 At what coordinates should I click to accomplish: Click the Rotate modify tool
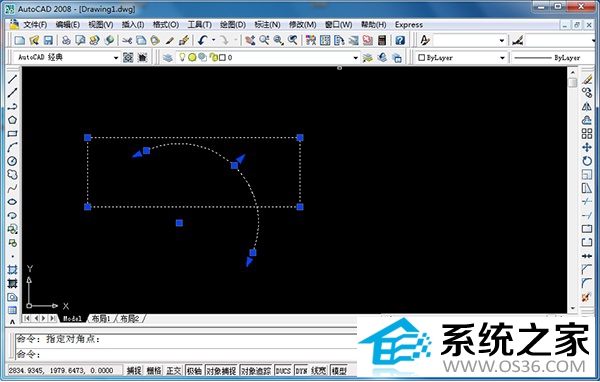coord(587,161)
